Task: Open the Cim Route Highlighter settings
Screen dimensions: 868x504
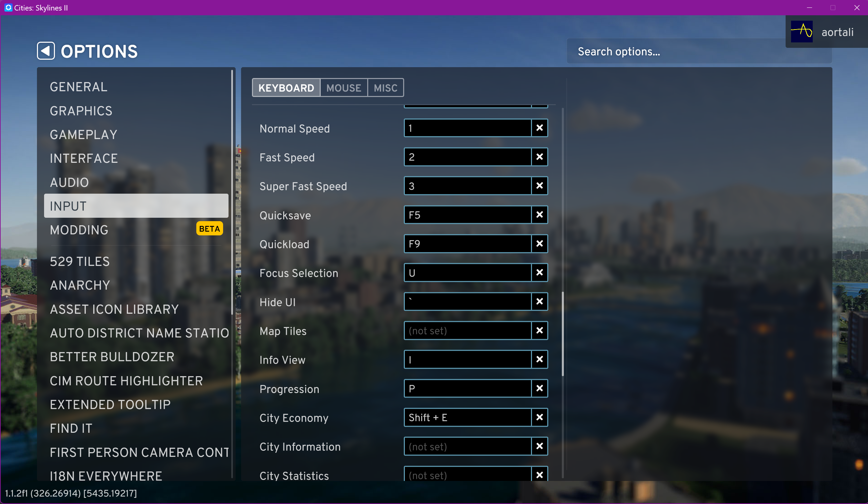Action: (136, 381)
